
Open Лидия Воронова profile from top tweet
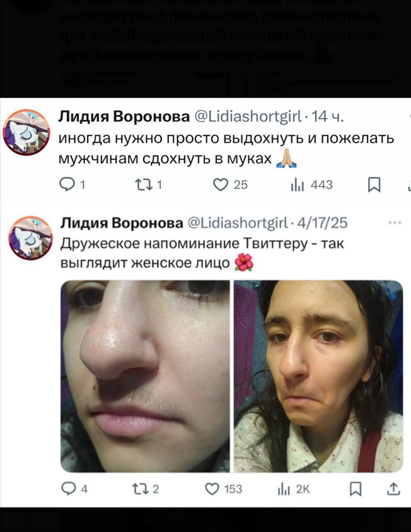124,117
